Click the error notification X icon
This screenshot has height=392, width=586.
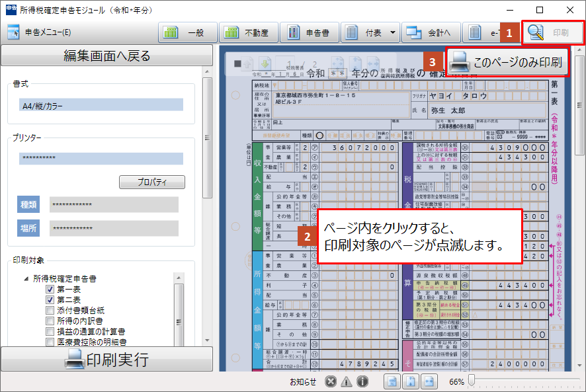pyautogui.click(x=331, y=381)
